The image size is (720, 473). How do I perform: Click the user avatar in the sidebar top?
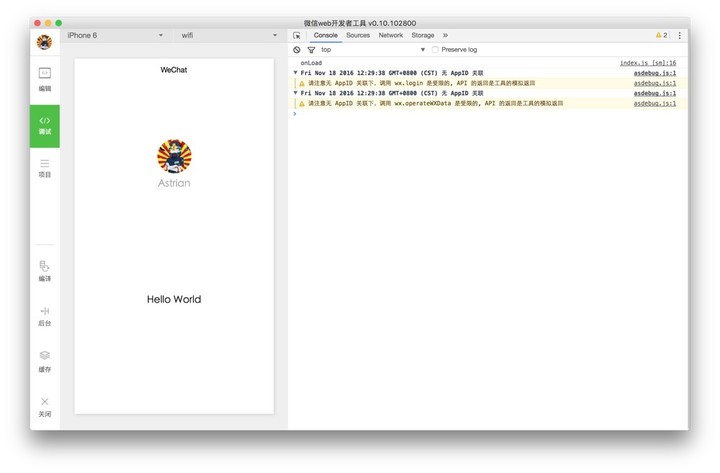click(x=45, y=42)
